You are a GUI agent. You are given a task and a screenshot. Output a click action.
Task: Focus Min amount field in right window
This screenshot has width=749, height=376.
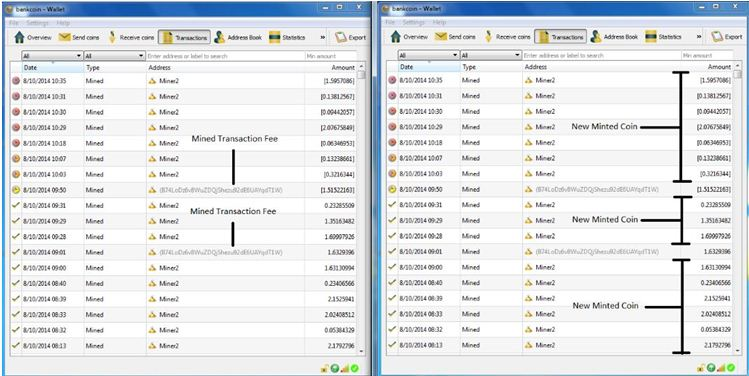(x=707, y=55)
